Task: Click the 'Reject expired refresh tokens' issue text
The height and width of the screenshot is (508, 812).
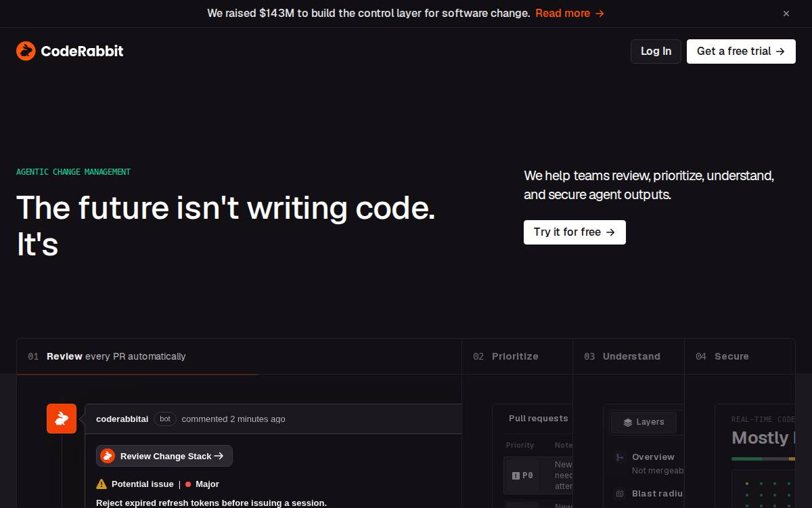Action: click(211, 503)
